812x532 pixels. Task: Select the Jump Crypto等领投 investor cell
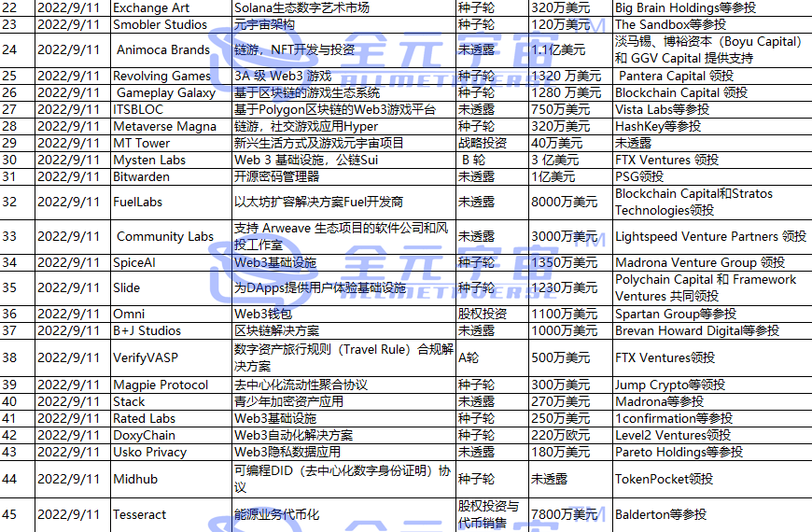point(712,385)
